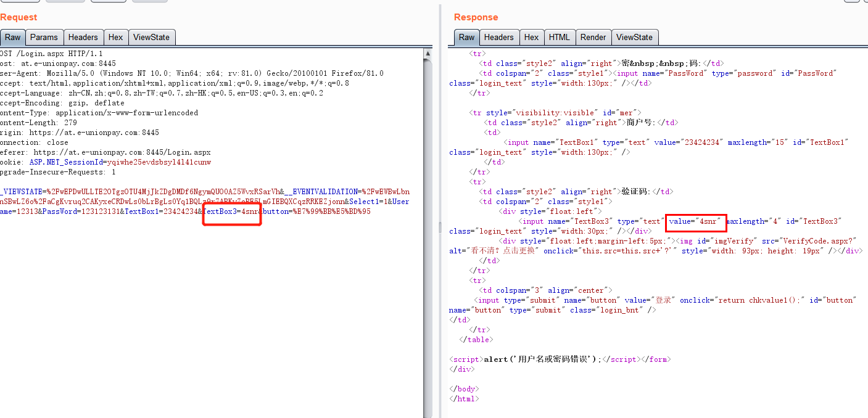Click the User-Agent Mozilla/5.0 header line
The width and height of the screenshot is (868, 418).
192,73
